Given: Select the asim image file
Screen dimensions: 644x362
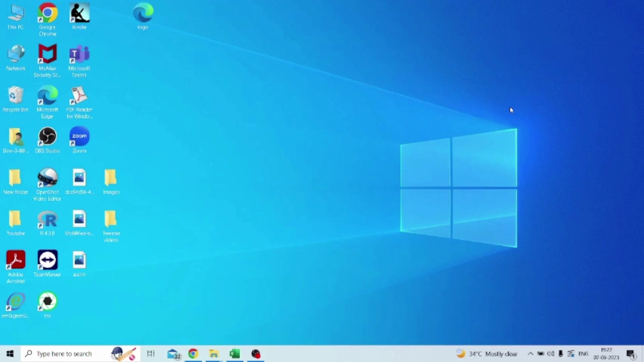Looking at the screenshot, I should [79, 263].
